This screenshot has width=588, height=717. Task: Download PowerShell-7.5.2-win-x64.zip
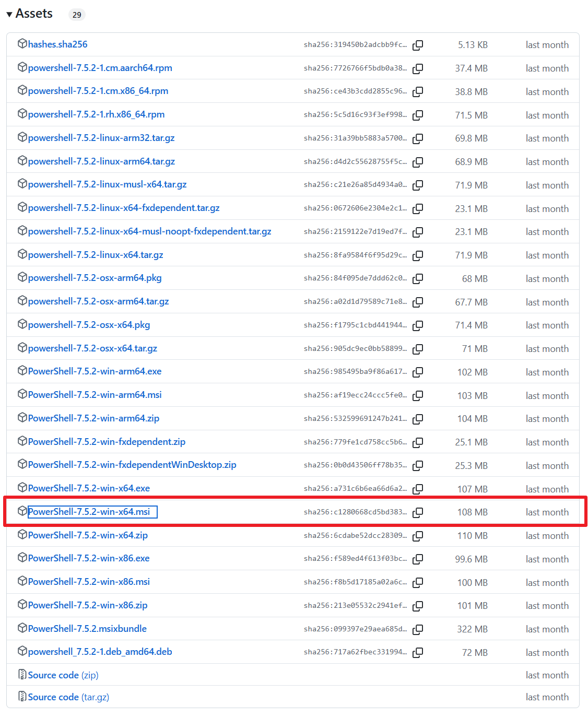[x=88, y=535]
